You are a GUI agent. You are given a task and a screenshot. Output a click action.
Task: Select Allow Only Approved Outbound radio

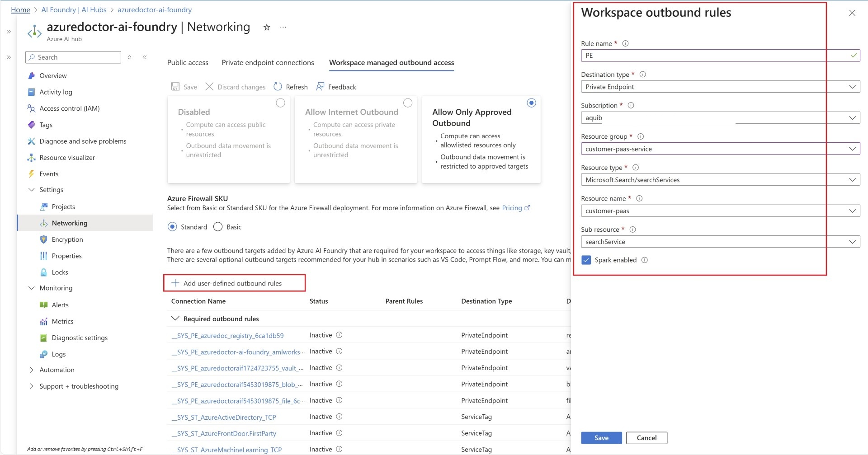531,103
